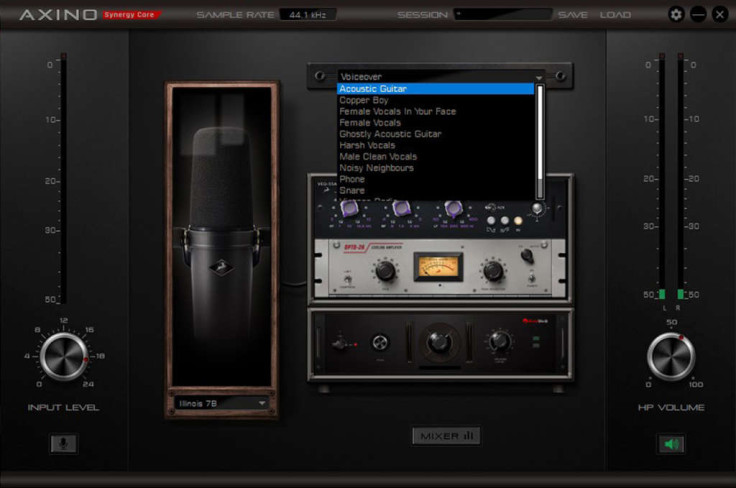Flip the compressor's black meter selector switch
The image size is (736, 488).
click(527, 256)
